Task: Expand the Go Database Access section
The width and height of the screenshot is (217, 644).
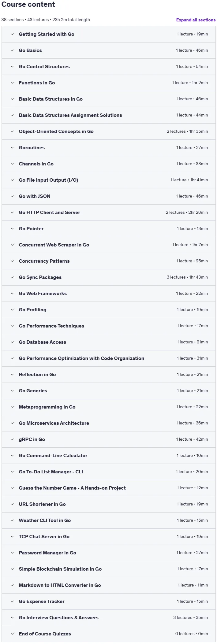Action: click(x=109, y=342)
